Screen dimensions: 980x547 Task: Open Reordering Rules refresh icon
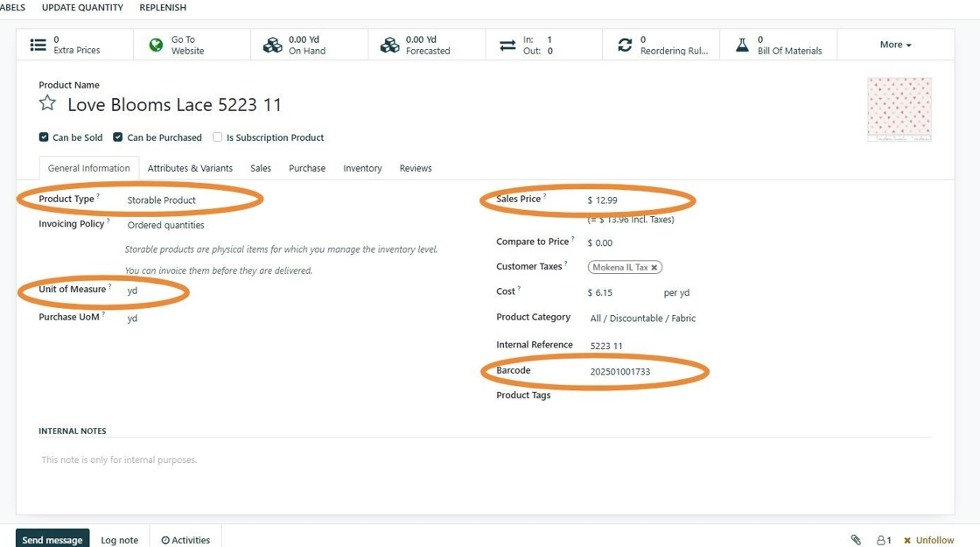625,45
